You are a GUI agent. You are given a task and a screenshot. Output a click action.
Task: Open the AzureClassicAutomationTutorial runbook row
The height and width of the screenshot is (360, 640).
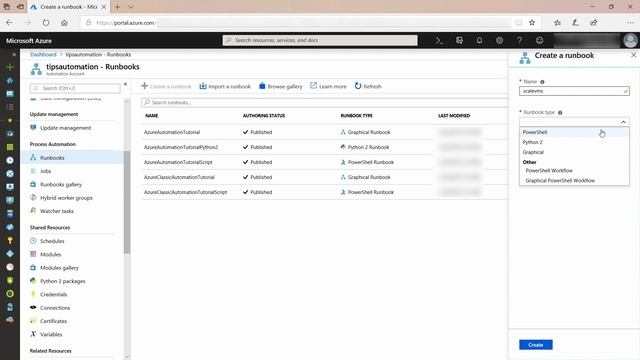coord(324,177)
